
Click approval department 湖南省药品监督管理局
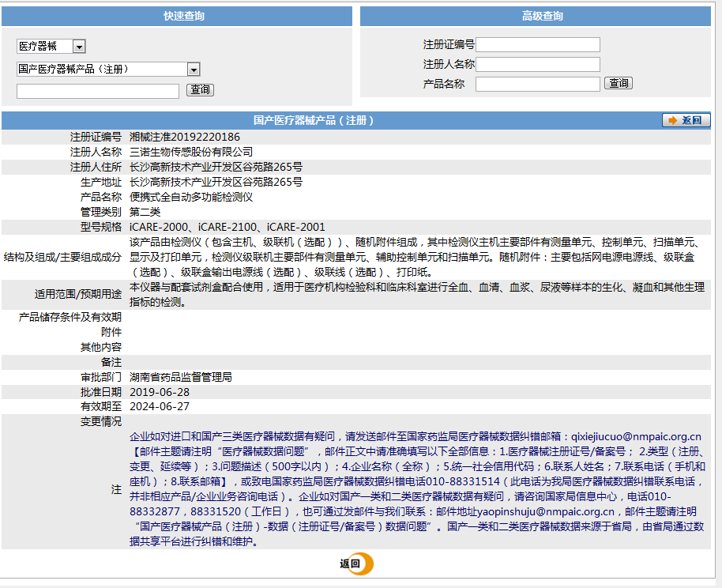180,378
